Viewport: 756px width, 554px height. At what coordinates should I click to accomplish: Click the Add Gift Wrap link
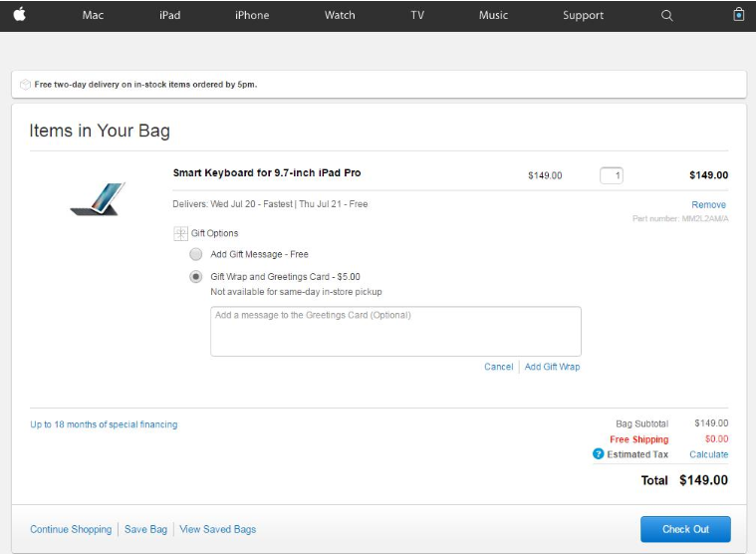pyautogui.click(x=552, y=367)
